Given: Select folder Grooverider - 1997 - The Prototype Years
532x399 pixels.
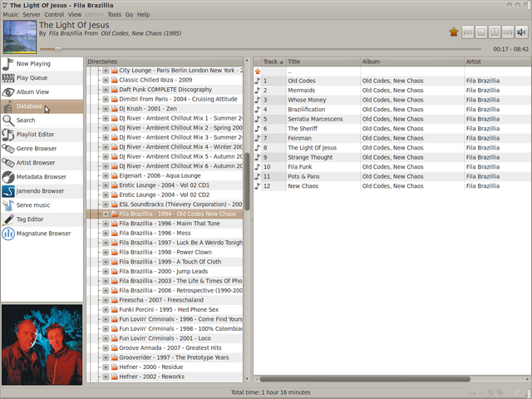Looking at the screenshot, I should click(174, 357).
